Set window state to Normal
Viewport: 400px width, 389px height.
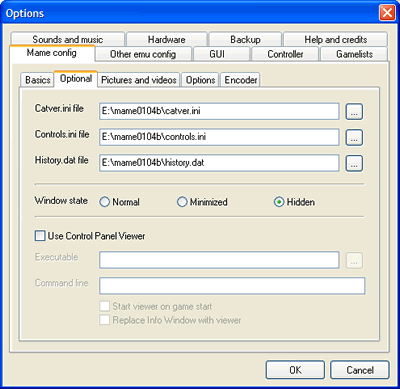[x=119, y=202]
